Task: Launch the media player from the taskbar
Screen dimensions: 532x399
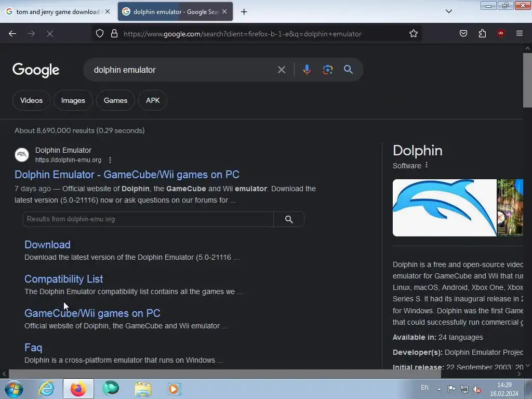Action: [x=175, y=389]
